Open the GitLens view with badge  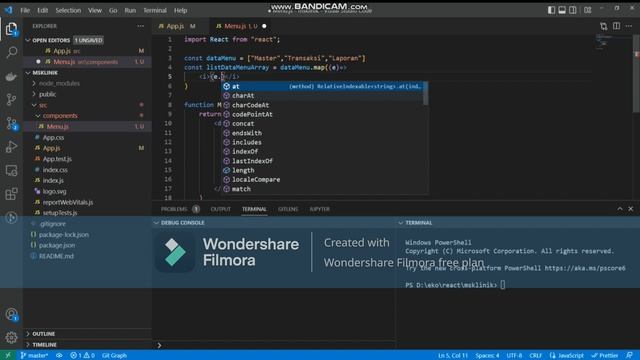tap(11, 123)
